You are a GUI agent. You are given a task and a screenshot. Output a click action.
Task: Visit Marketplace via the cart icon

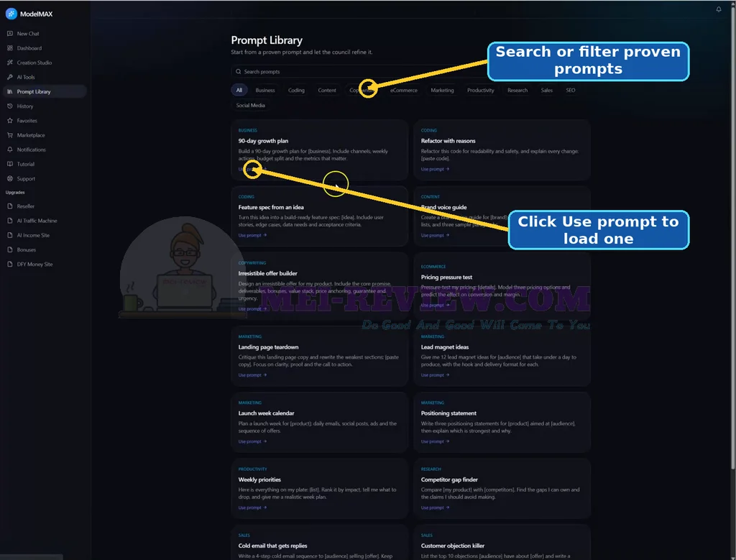[10, 136]
